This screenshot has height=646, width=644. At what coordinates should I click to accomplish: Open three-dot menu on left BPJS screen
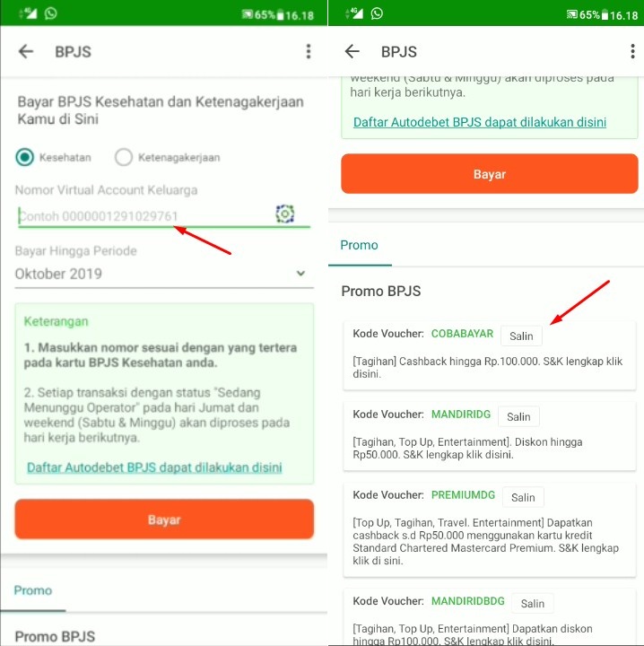coord(308,51)
